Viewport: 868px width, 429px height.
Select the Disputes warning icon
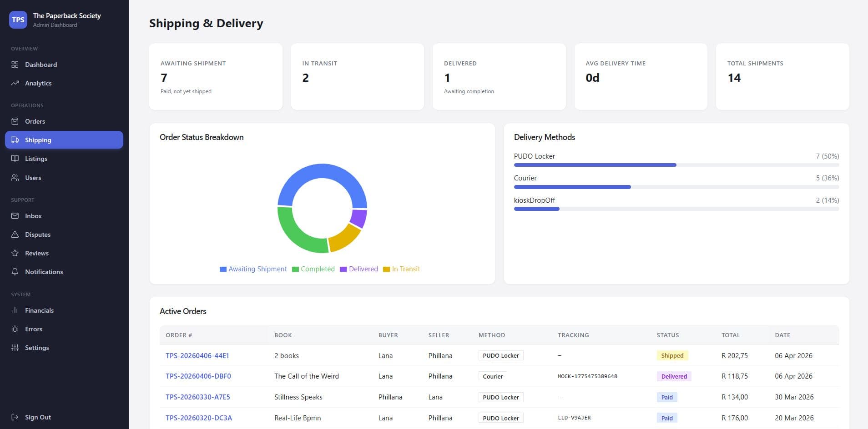[x=14, y=234]
